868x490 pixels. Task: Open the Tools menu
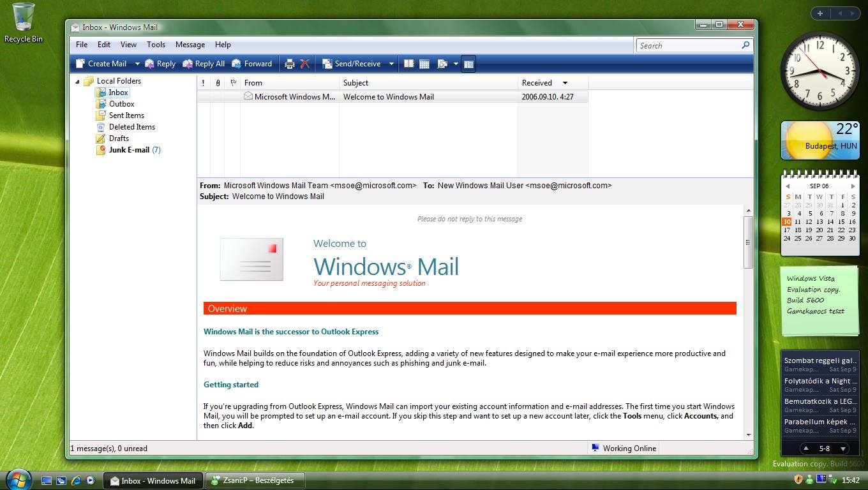point(156,45)
